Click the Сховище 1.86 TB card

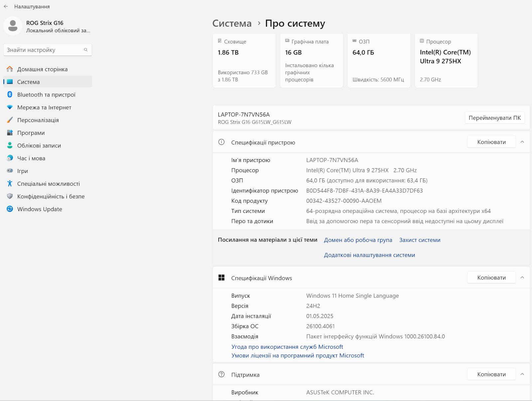point(244,61)
